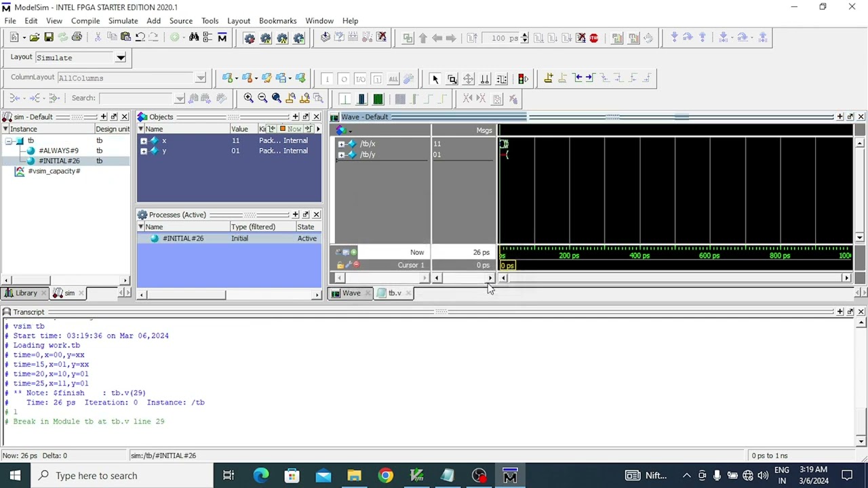Click the Restart simulation icon
The height and width of the screenshot is (488, 868).
tap(472, 38)
